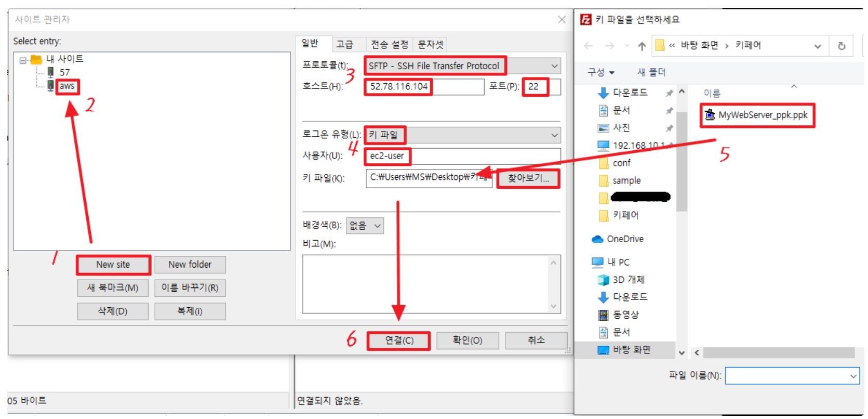This screenshot has height=419, width=868.
Task: Click 새 북마크(M) button
Action: (x=113, y=287)
